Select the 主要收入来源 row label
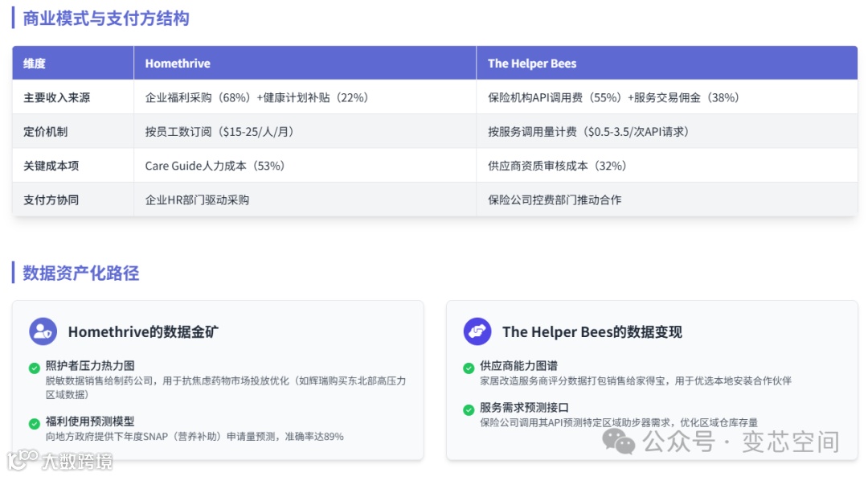Viewport: 868px width, 477px height. coord(56,97)
